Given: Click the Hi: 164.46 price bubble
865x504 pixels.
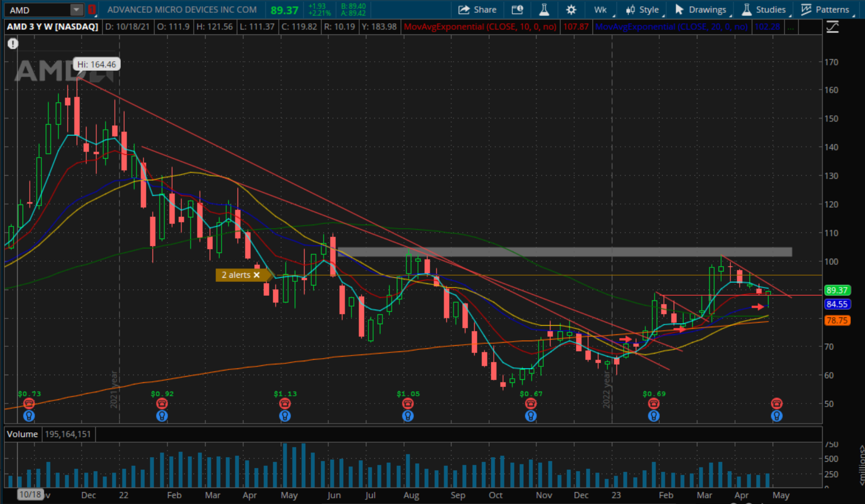Looking at the screenshot, I should click(x=96, y=64).
